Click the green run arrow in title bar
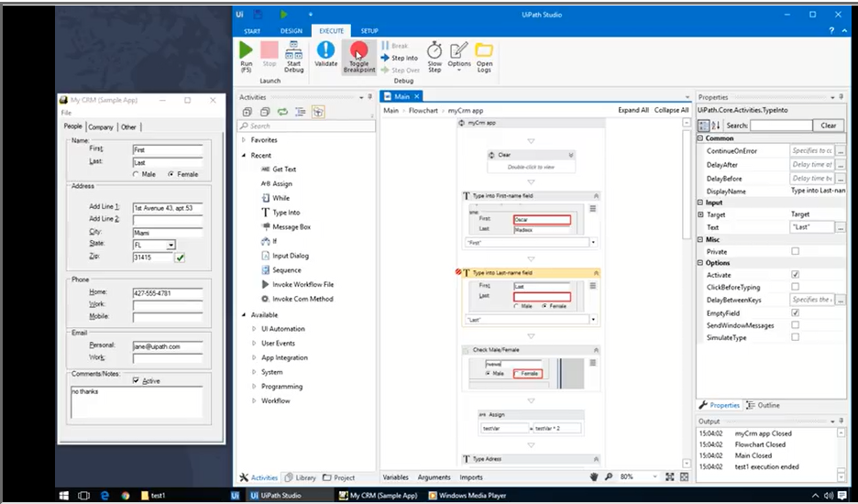 click(x=283, y=15)
